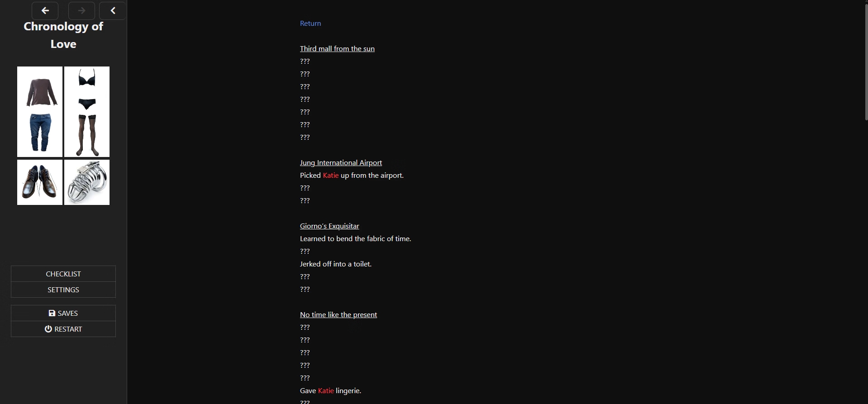
Task: Click the RESTART button
Action: (x=63, y=329)
